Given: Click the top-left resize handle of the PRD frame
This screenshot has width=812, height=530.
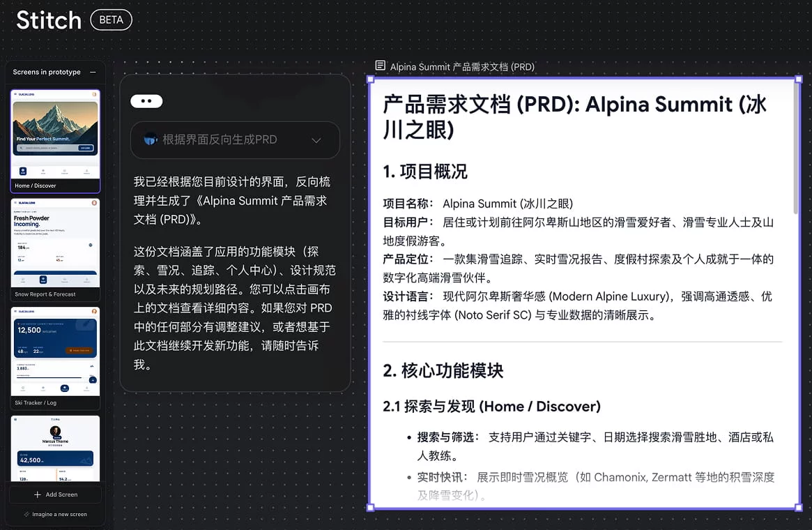Looking at the screenshot, I should pos(370,79).
